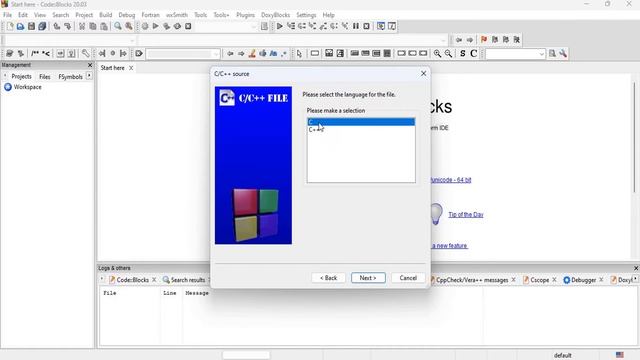Click the Find magnifier icon

(x=118, y=26)
